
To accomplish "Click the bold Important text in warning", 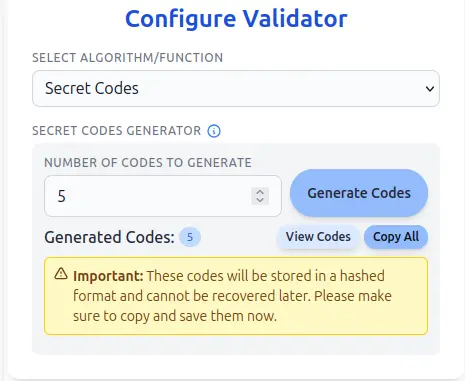I will (x=108, y=276).
